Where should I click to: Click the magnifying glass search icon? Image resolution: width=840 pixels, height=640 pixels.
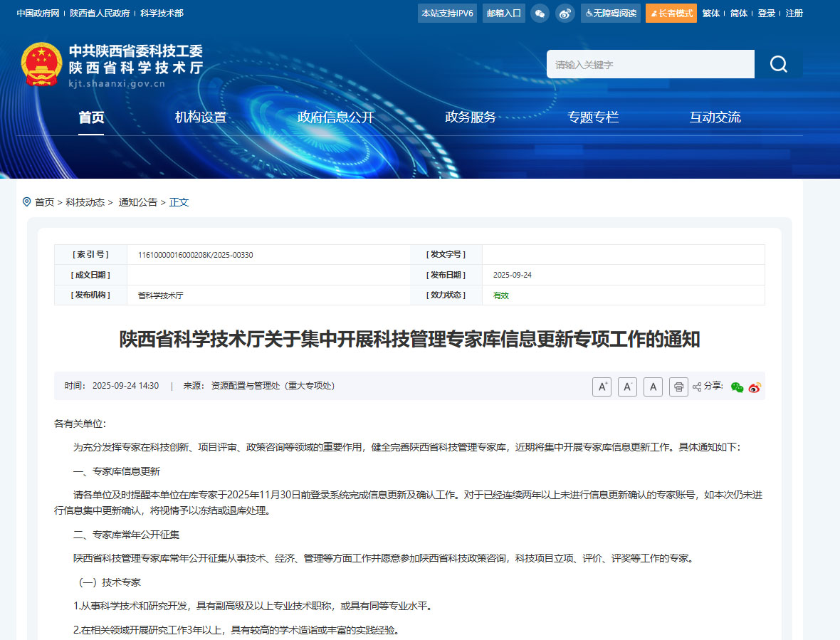click(778, 63)
